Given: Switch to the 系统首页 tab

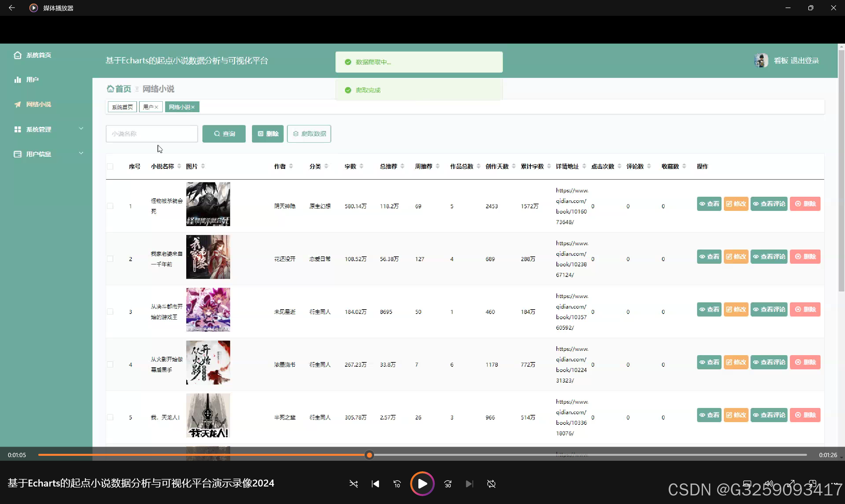Looking at the screenshot, I should point(122,107).
